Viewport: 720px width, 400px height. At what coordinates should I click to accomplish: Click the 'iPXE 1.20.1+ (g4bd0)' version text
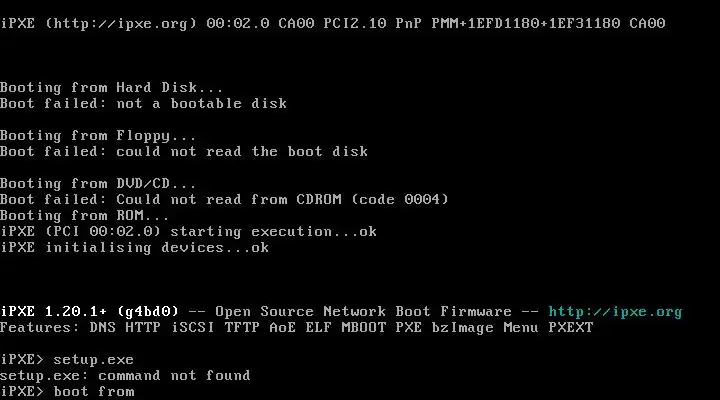[x=89, y=311]
